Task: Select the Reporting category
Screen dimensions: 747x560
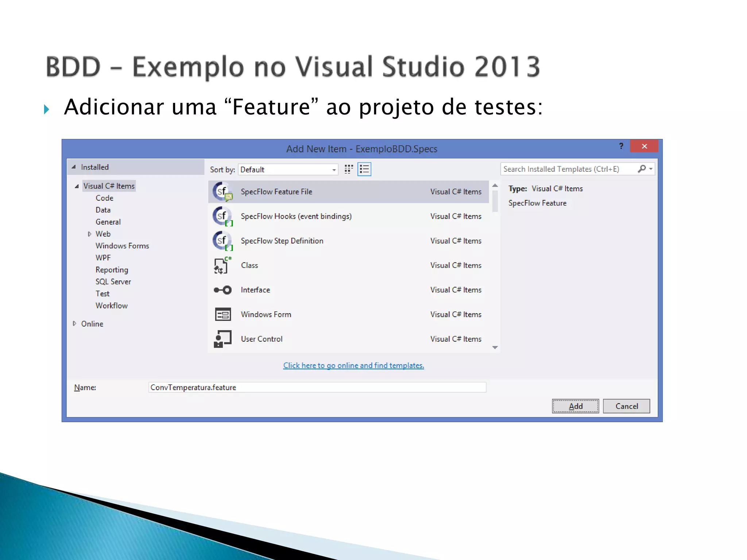Action: (x=112, y=270)
